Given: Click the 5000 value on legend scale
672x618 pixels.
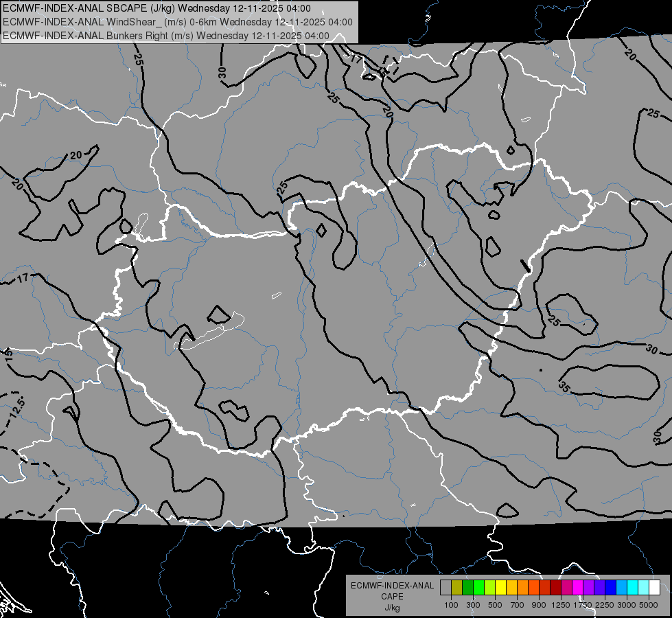Looking at the screenshot, I should (x=649, y=605).
